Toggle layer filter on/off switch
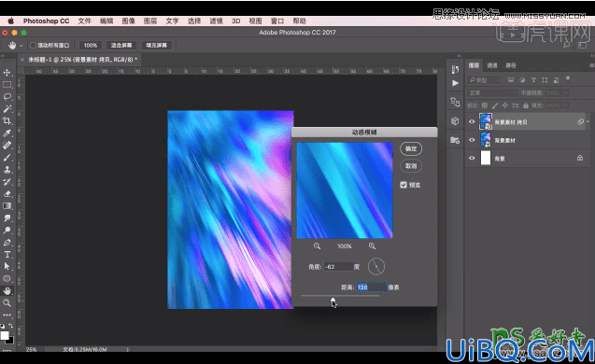 point(568,79)
